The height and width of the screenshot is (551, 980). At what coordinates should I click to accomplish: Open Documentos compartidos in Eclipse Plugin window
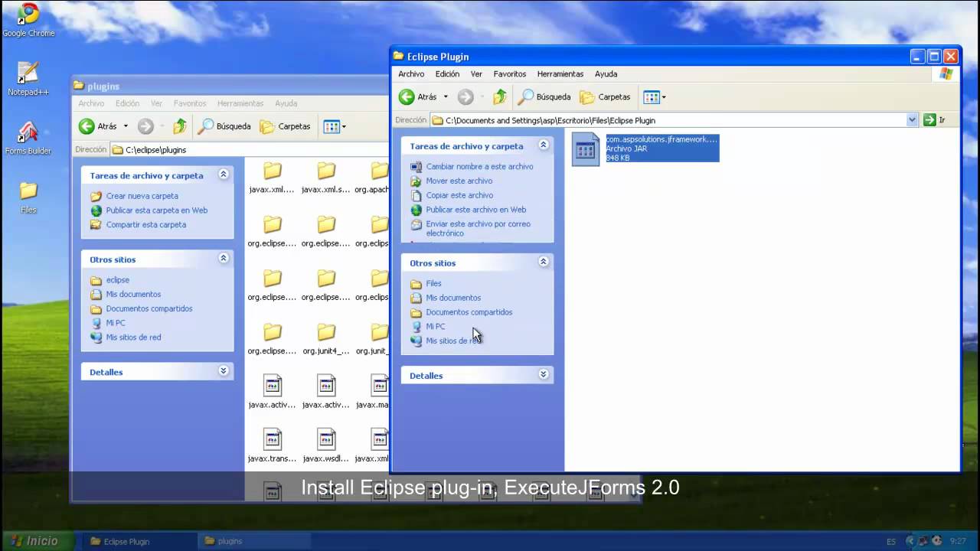(469, 312)
